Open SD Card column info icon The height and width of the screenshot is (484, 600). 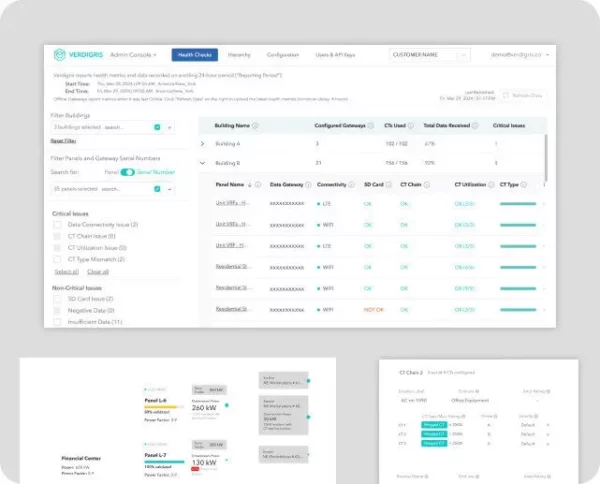pos(388,185)
